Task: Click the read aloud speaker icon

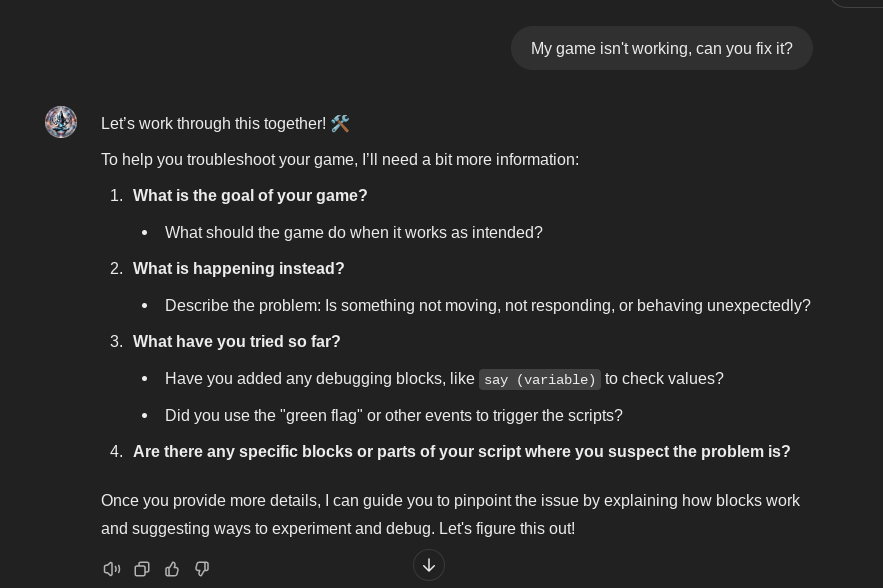Action: coord(112,569)
